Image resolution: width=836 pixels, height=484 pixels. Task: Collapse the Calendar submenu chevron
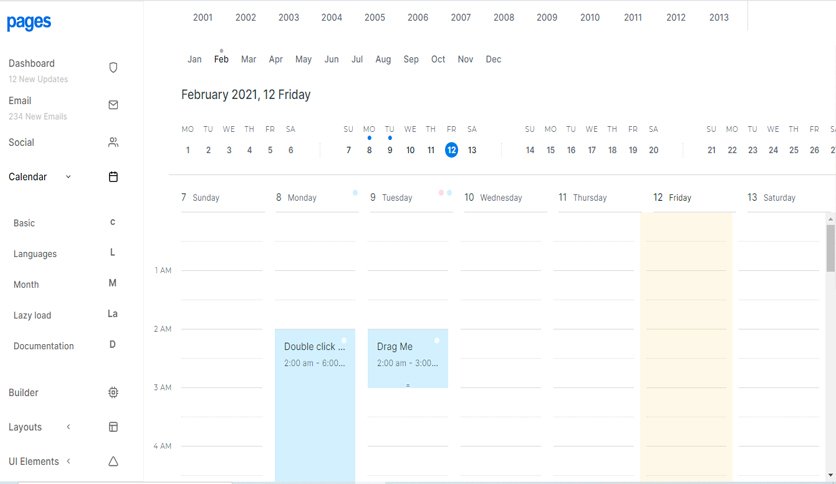pyautogui.click(x=68, y=177)
